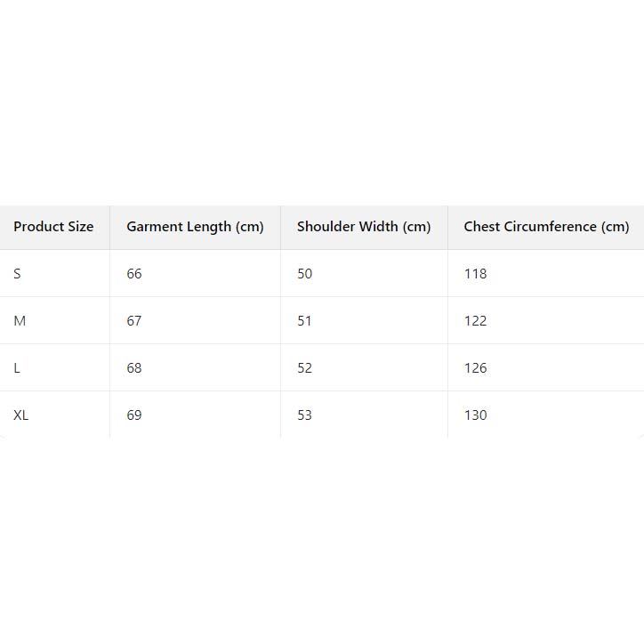Select the size L cell
The width and height of the screenshot is (644, 644).
click(x=17, y=368)
